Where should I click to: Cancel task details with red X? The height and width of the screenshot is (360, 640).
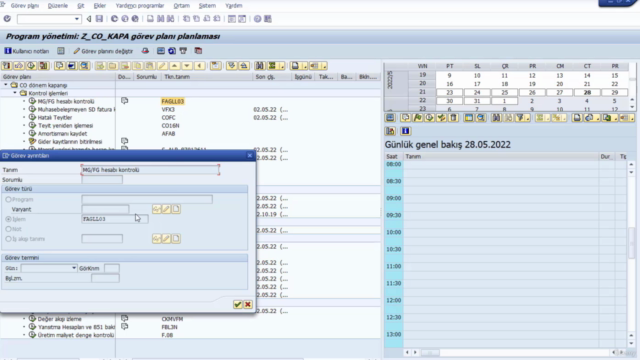pos(247,304)
